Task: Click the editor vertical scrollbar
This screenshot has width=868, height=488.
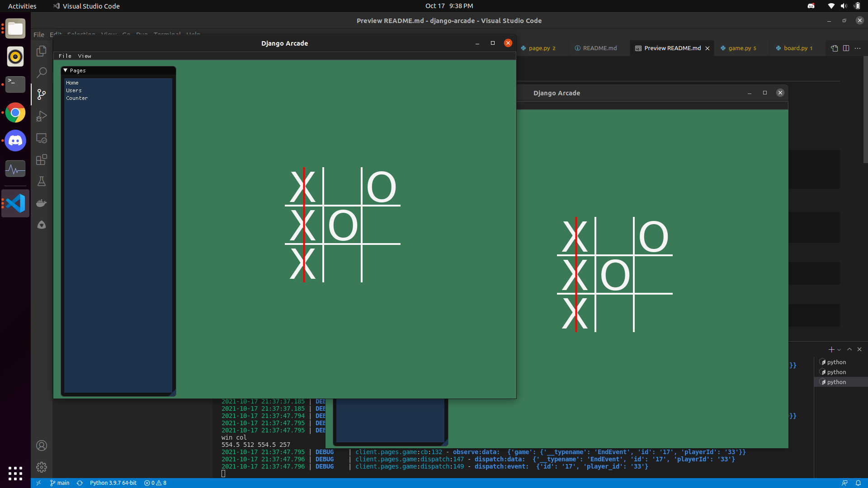Action: 865,109
